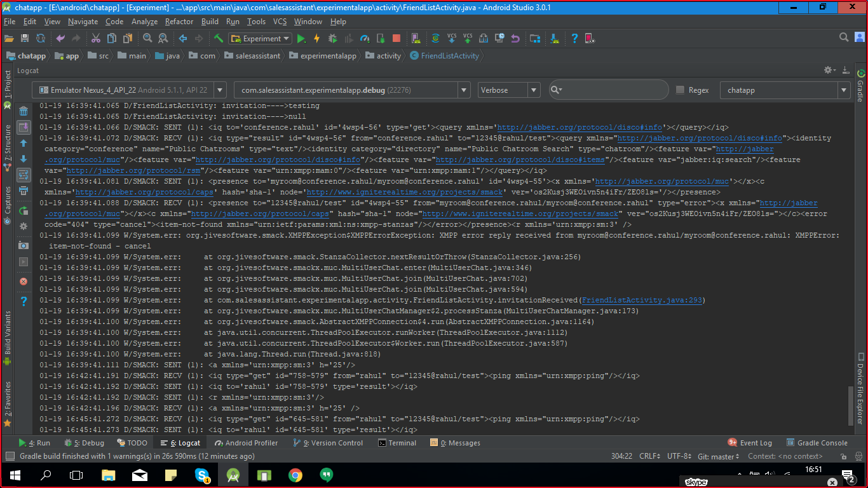This screenshot has width=868, height=488.
Task: Switch to the Terminal tab
Action: tap(397, 443)
